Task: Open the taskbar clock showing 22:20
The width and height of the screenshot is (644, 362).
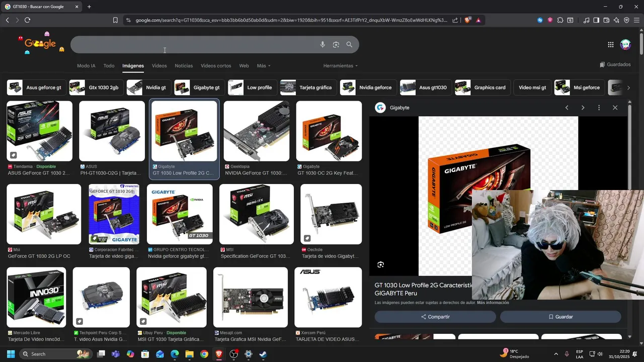Action: point(619,354)
